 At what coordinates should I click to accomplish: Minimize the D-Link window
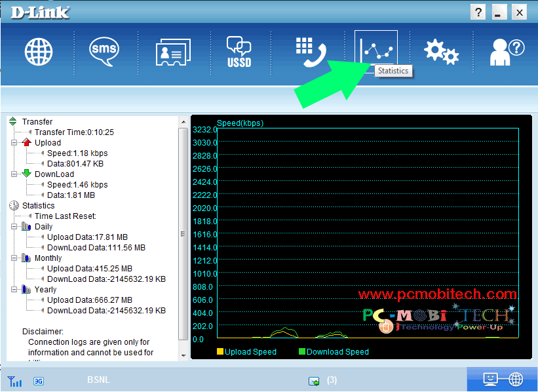[499, 12]
